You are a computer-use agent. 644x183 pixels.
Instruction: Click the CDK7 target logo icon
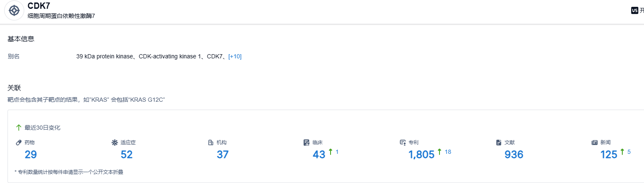tap(14, 10)
